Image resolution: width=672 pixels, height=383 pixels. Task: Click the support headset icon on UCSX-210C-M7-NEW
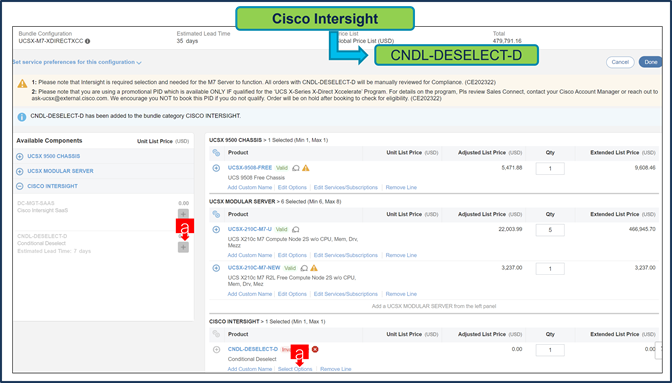[304, 268]
